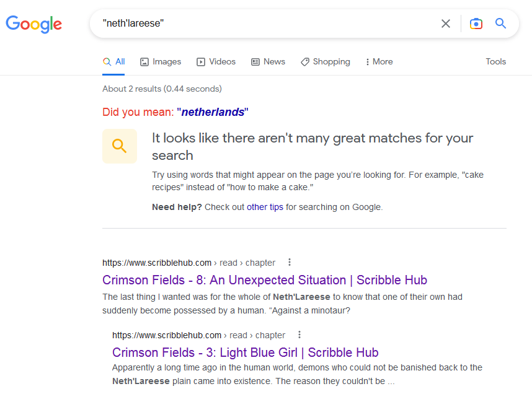Screen dimensions: 532x407
Task: Click the "netherlands" suggestion link
Action: [x=213, y=112]
